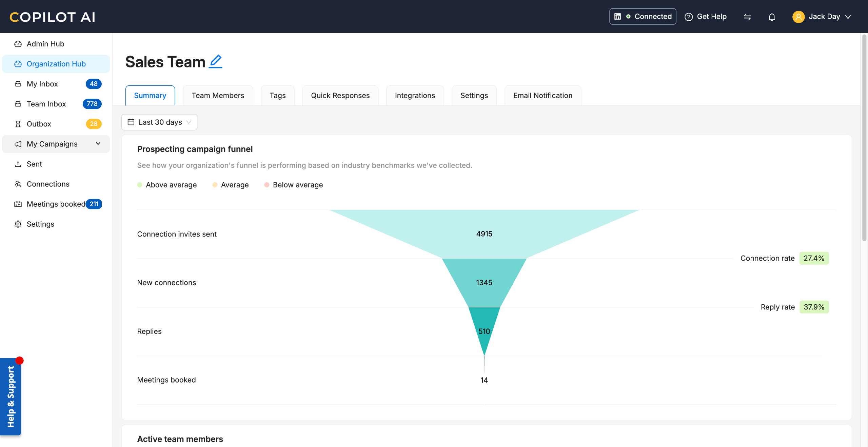Open the Email Notification tab
Image resolution: width=868 pixels, height=447 pixels.
click(542, 96)
